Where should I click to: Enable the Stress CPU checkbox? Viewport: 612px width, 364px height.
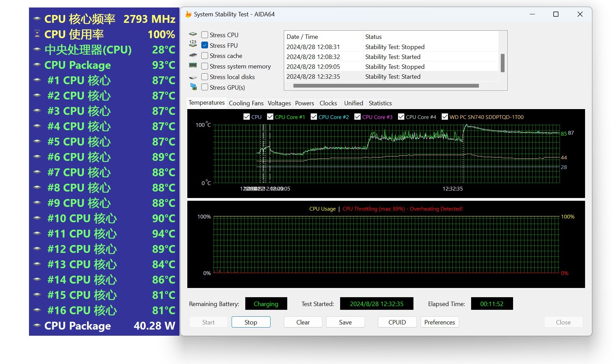tap(205, 35)
